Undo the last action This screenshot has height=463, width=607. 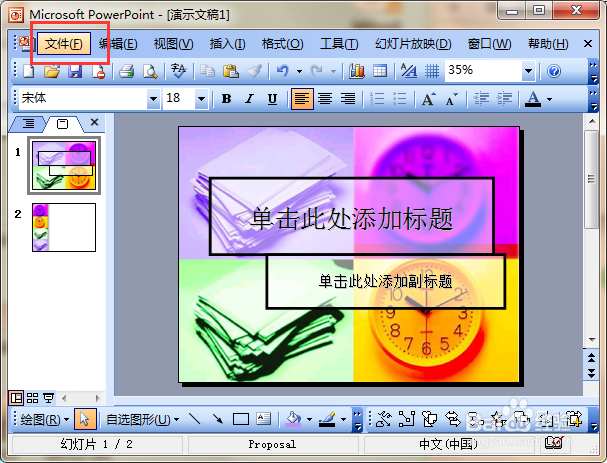click(283, 71)
